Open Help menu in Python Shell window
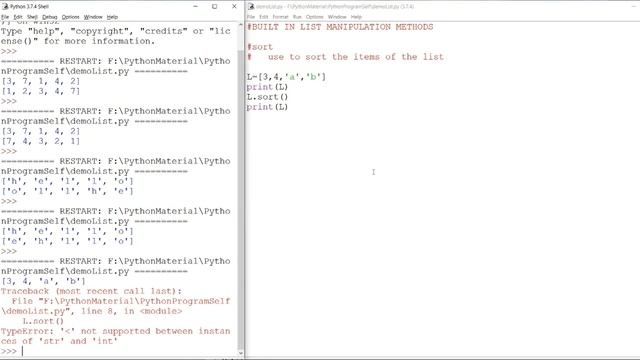The image size is (640, 360). pos(112,17)
